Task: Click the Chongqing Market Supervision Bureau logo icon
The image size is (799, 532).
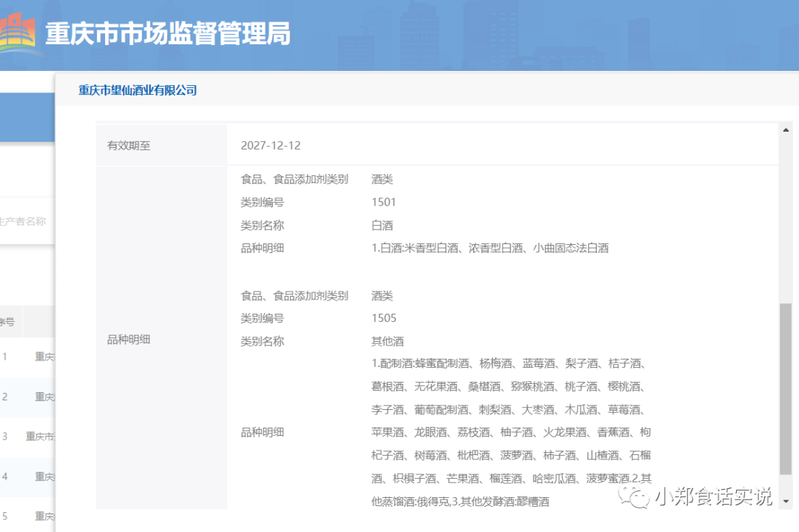Action: (18, 33)
